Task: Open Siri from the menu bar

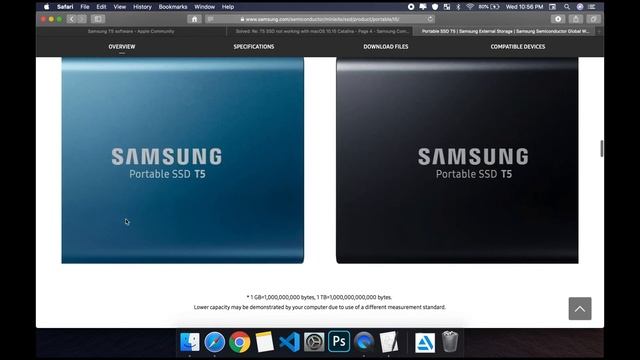Action: [x=580, y=7]
